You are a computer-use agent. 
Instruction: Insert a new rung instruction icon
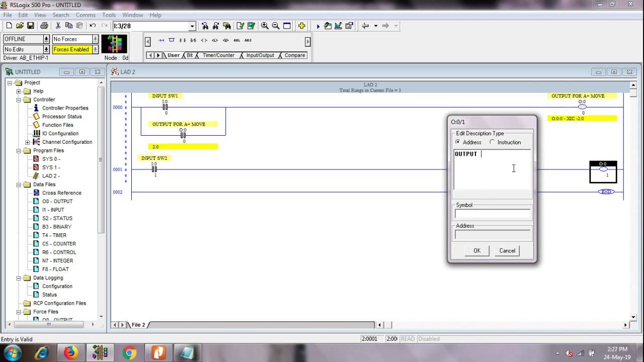pyautogui.click(x=161, y=40)
